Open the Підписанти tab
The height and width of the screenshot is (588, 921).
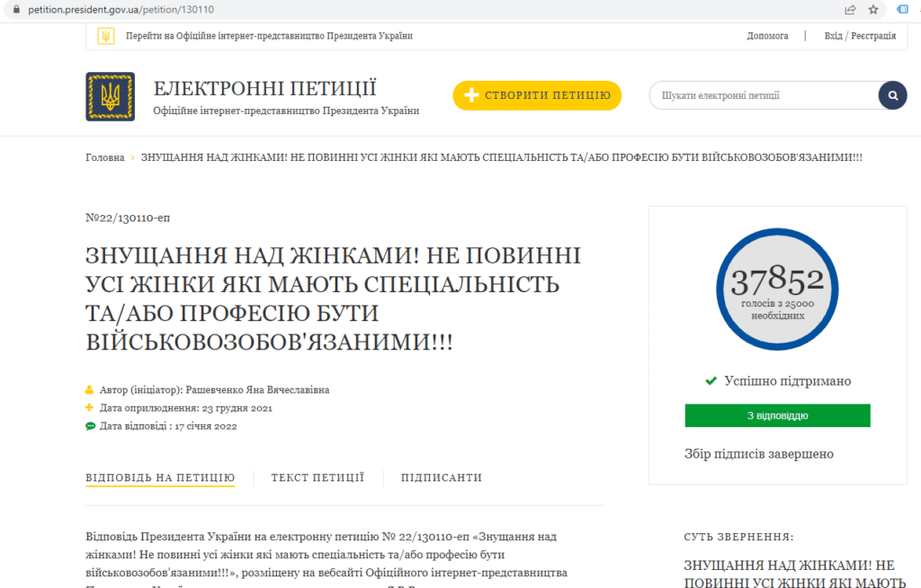(441, 477)
